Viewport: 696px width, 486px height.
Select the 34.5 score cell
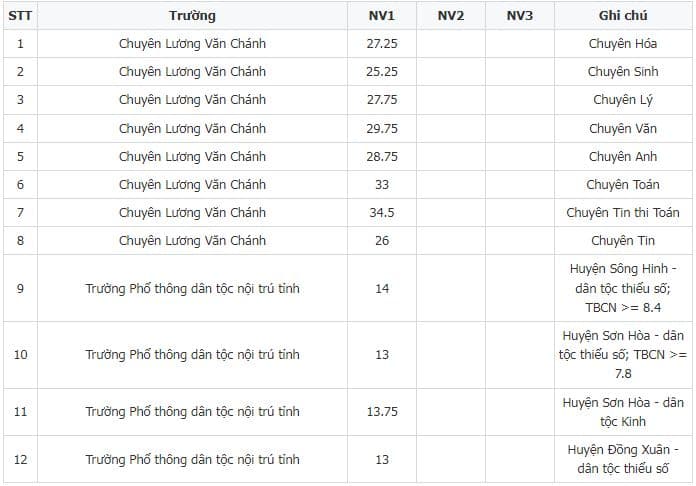[x=381, y=213]
